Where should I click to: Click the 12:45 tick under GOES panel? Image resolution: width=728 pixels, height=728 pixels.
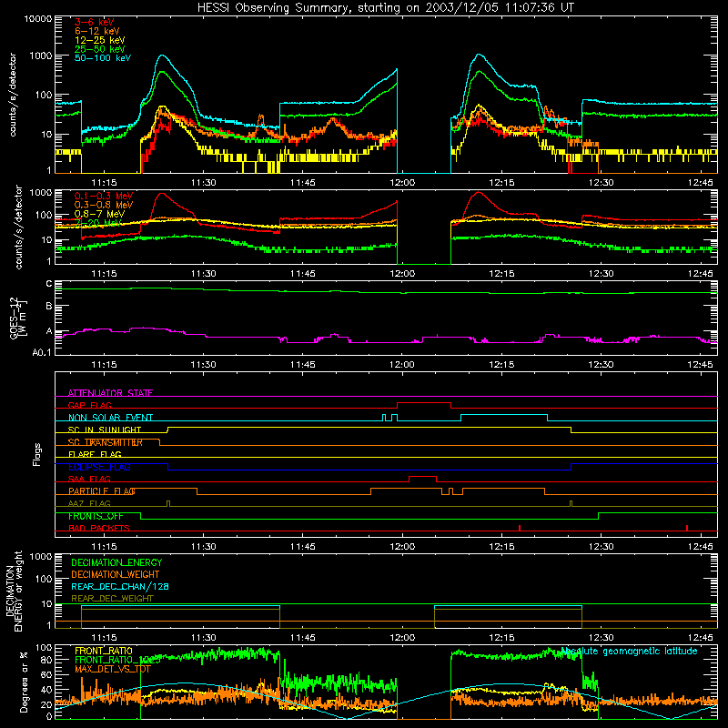[700, 365]
